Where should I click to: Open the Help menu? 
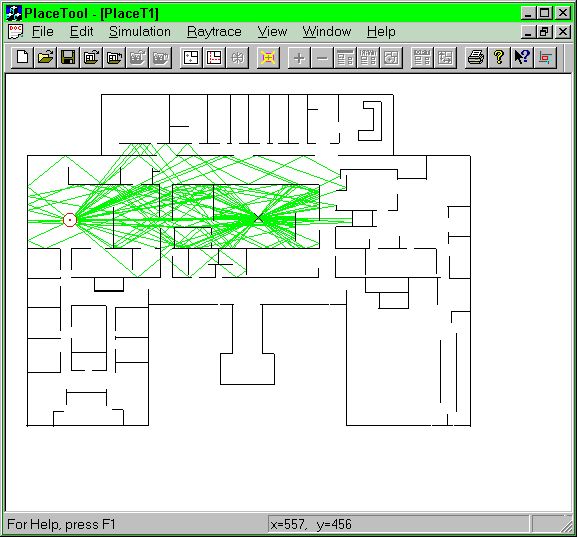coord(381,32)
